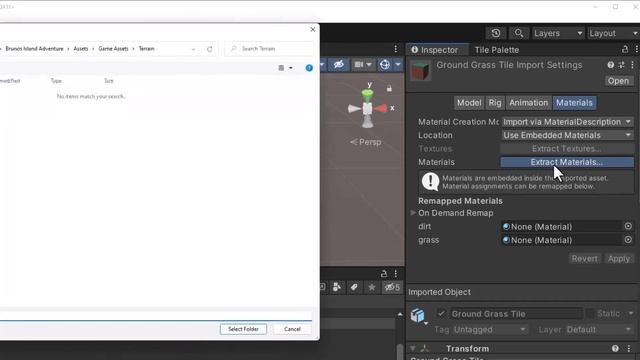Toggle the Project panel lock
This screenshot has height=360, width=640.
[x=384, y=274]
